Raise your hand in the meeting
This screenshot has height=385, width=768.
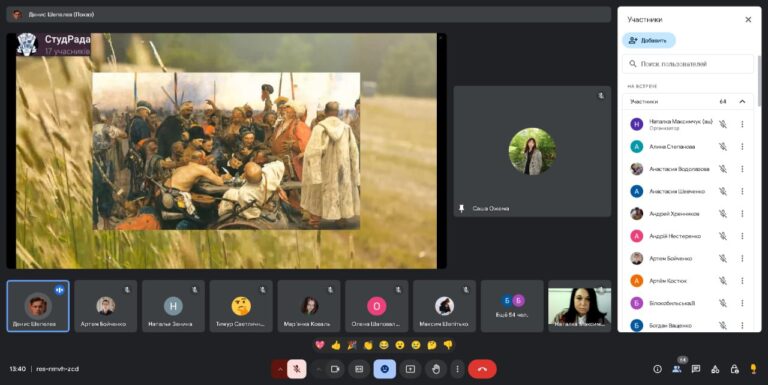(436, 369)
